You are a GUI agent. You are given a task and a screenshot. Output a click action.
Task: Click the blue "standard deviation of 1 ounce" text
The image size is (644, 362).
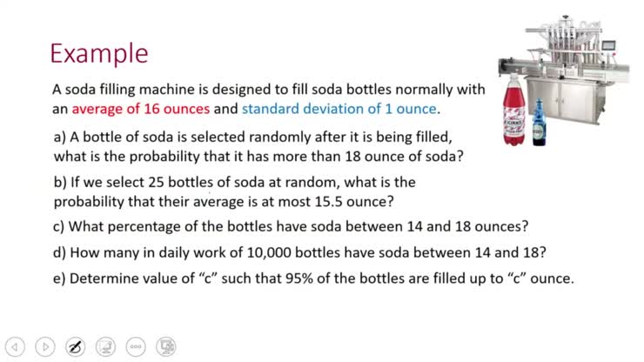[340, 110]
